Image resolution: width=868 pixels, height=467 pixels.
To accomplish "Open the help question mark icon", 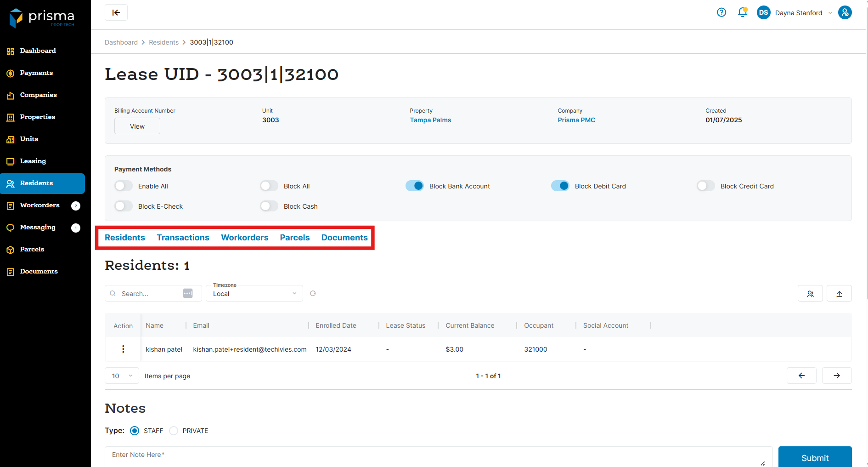I will (x=721, y=12).
